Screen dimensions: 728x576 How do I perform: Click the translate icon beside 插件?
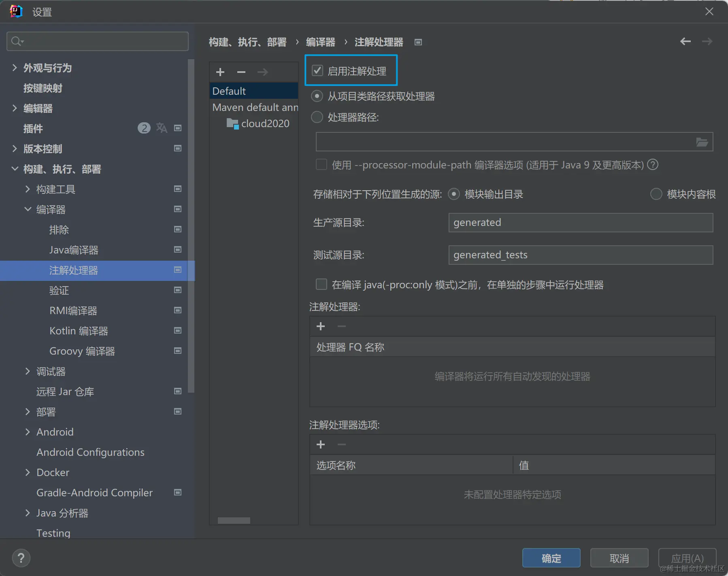click(x=162, y=128)
